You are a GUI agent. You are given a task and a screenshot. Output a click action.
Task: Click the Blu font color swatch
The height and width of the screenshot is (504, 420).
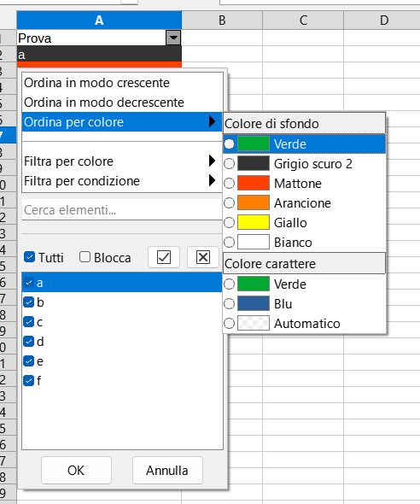point(254,303)
